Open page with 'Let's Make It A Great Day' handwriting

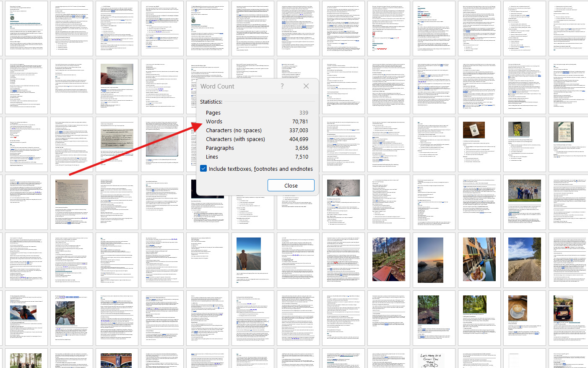point(434,358)
